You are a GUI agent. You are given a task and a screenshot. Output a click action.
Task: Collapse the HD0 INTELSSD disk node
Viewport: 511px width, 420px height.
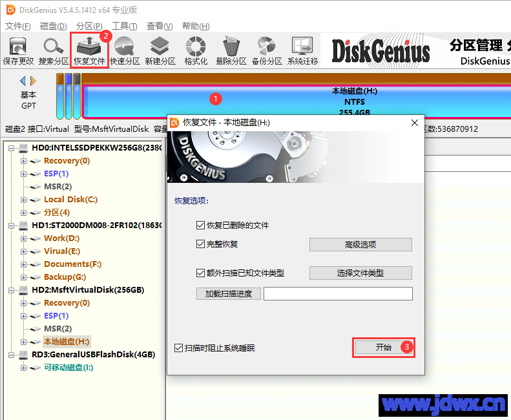click(11, 148)
